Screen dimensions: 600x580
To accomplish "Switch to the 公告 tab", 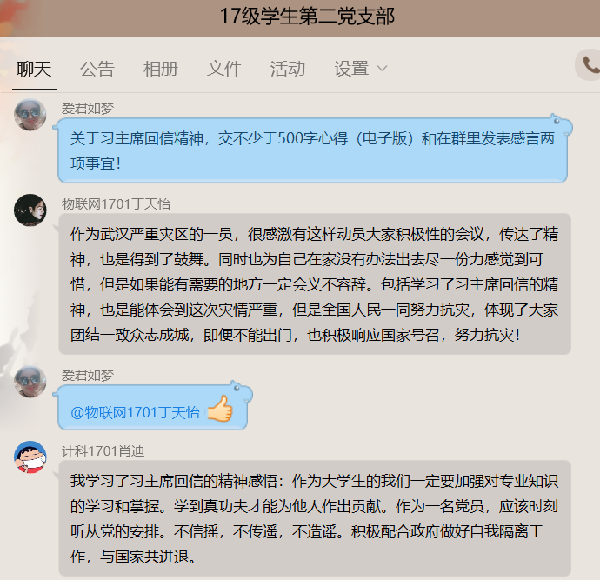I will click(x=97, y=69).
